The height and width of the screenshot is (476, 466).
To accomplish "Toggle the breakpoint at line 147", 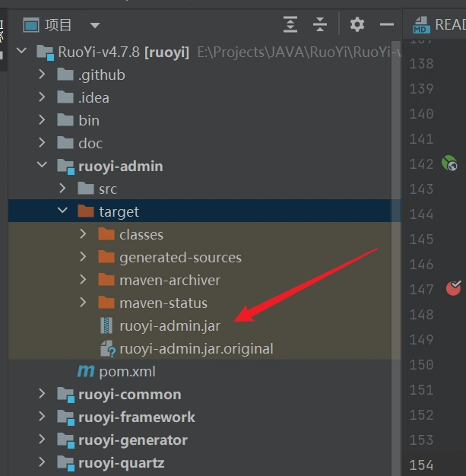I will tap(453, 288).
